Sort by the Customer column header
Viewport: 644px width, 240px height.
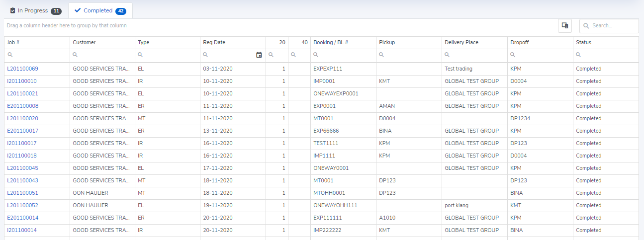tap(84, 43)
